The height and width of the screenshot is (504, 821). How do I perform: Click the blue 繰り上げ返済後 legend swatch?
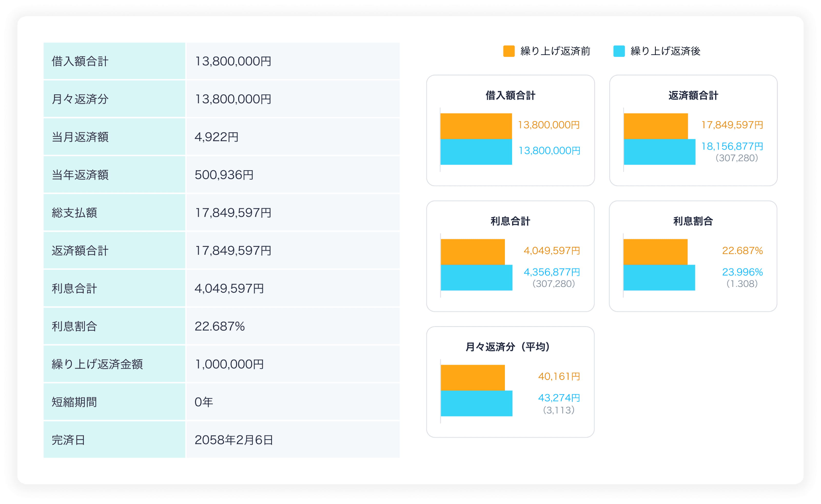coord(619,51)
